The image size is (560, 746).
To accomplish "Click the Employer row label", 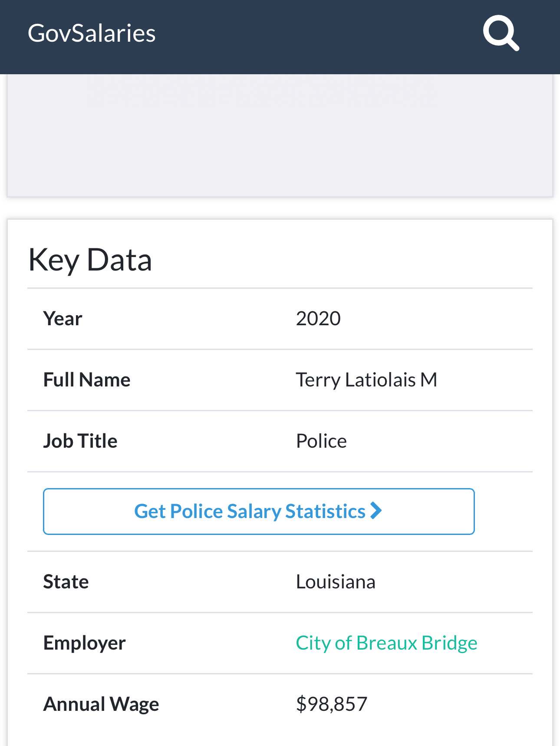I will 85,643.
